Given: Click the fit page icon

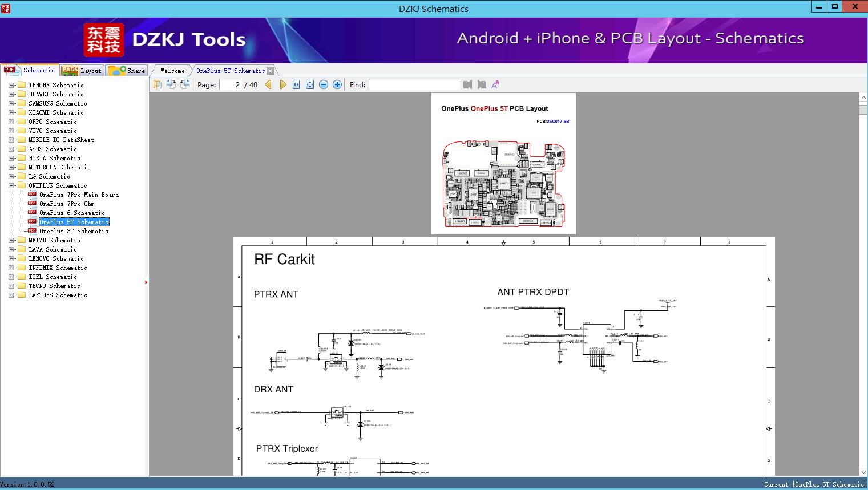Looking at the screenshot, I should coord(310,84).
